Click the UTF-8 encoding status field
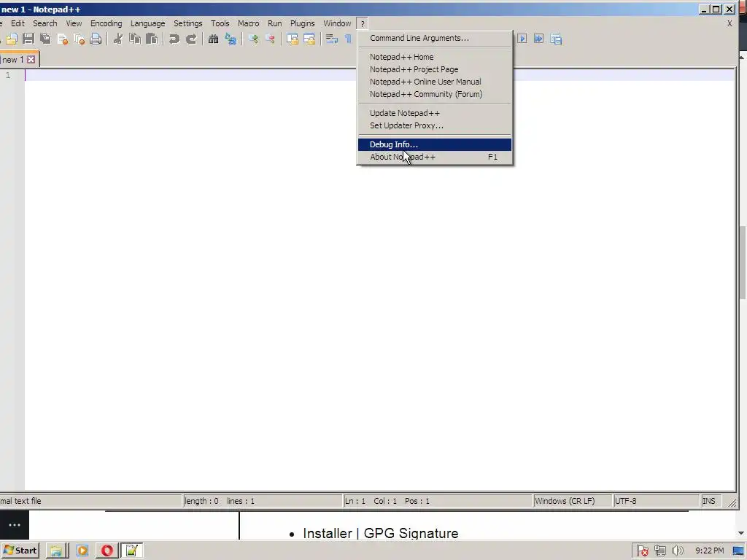Screen dimensions: 747x560 tap(656, 501)
